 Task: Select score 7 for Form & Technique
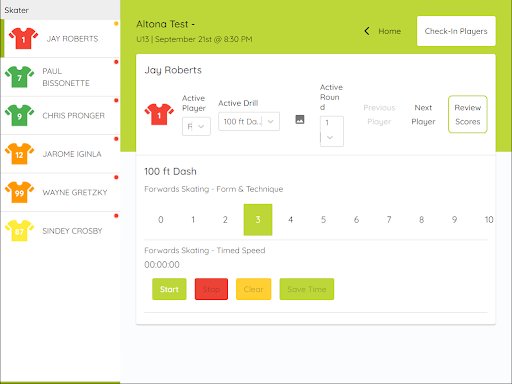[389, 220]
